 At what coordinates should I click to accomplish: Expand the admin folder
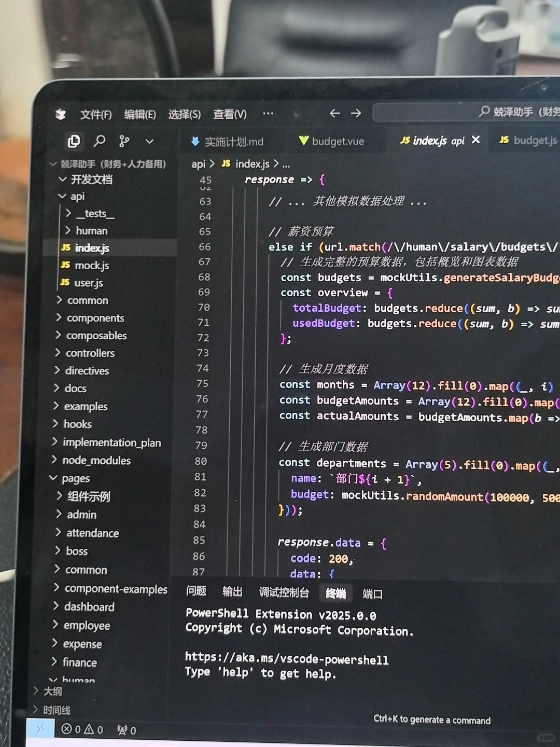76,515
